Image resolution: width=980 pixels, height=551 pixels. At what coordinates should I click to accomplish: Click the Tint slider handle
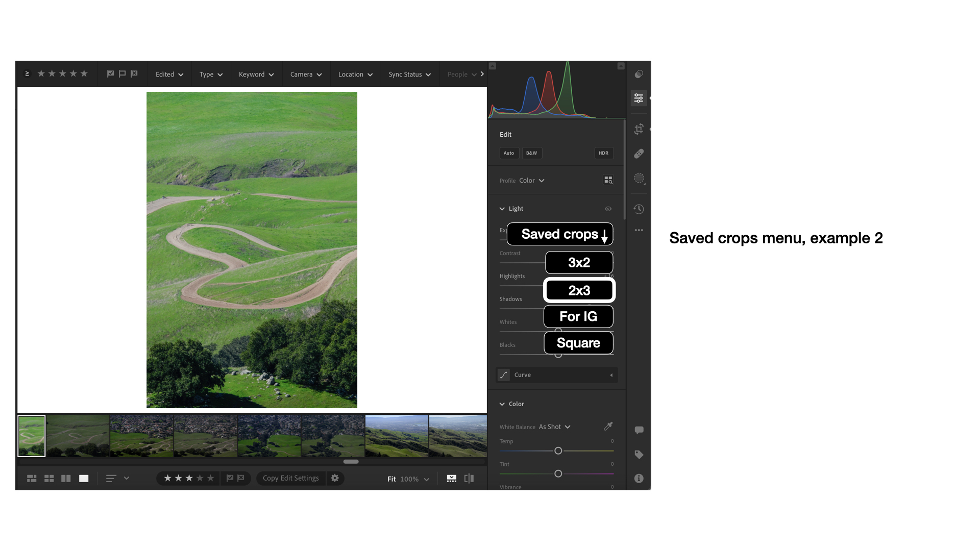click(557, 473)
